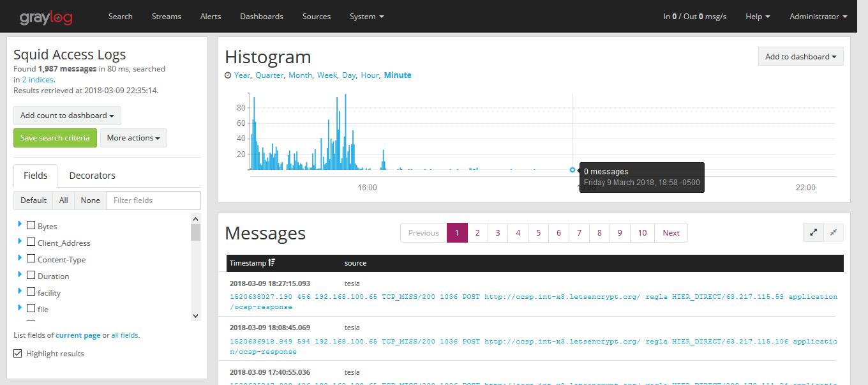Open the More actions dropdown
The height and width of the screenshot is (385, 868).
pos(133,137)
